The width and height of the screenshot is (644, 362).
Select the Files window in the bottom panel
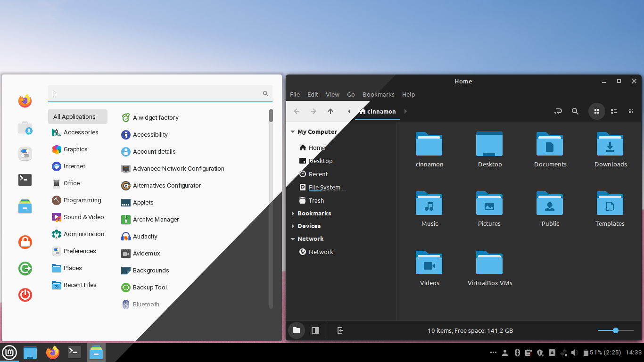[x=96, y=353]
